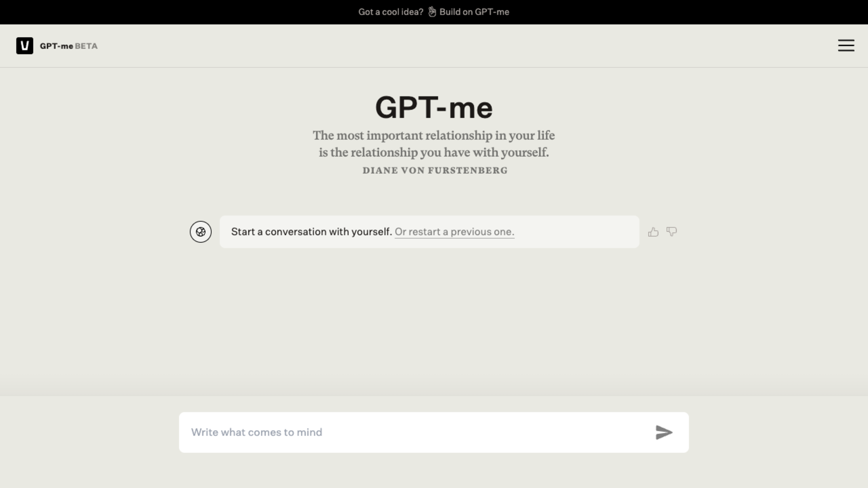This screenshot has width=868, height=488.
Task: Click the Got a cool idea? banner text
Action: click(x=391, y=12)
